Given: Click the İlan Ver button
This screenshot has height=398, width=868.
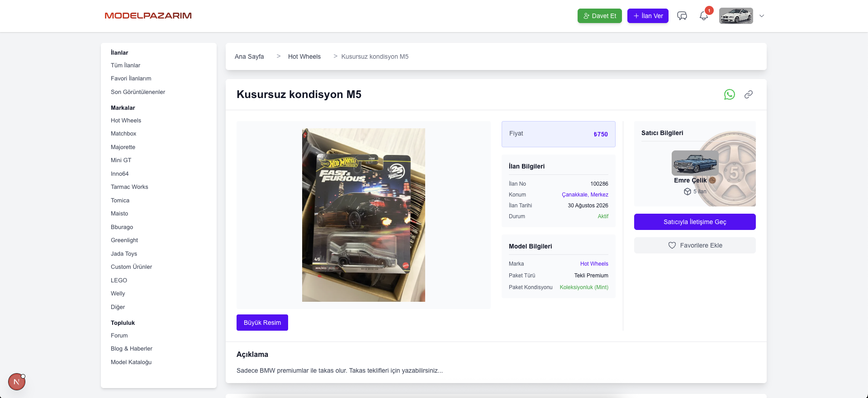Looking at the screenshot, I should pyautogui.click(x=648, y=16).
